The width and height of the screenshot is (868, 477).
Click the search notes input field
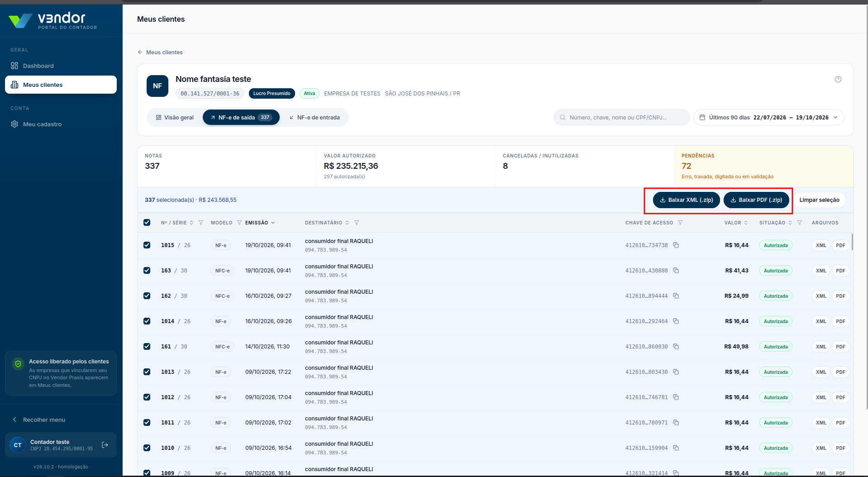[x=621, y=117]
